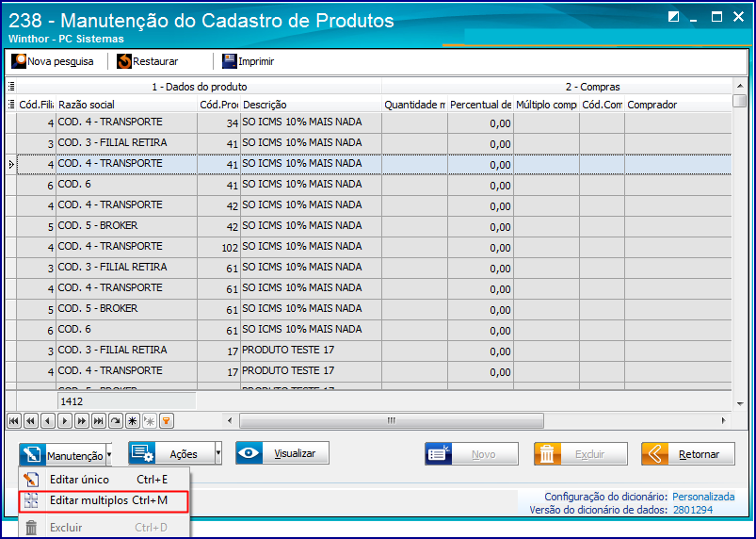The image size is (756, 539).
Task: Click Percentual 0,00 in product 34 row
Action: [x=480, y=123]
